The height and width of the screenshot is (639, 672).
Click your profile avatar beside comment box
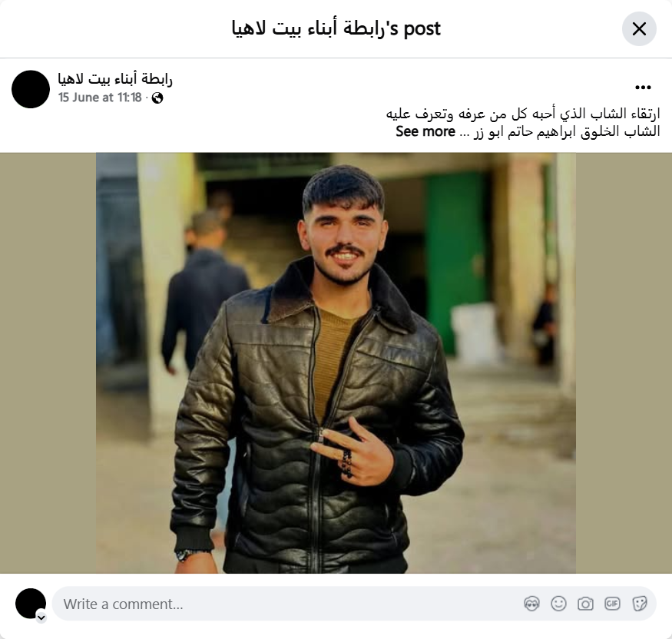click(x=31, y=604)
